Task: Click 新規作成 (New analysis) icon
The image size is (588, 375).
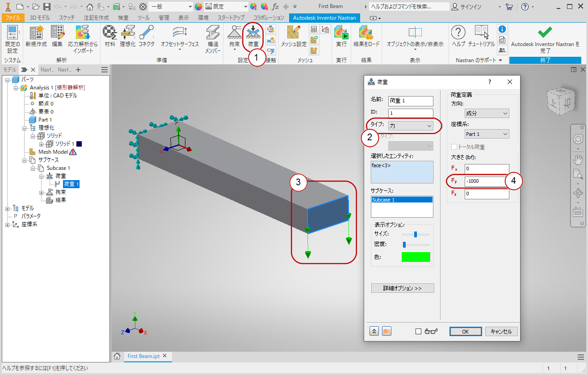Action: [x=36, y=36]
